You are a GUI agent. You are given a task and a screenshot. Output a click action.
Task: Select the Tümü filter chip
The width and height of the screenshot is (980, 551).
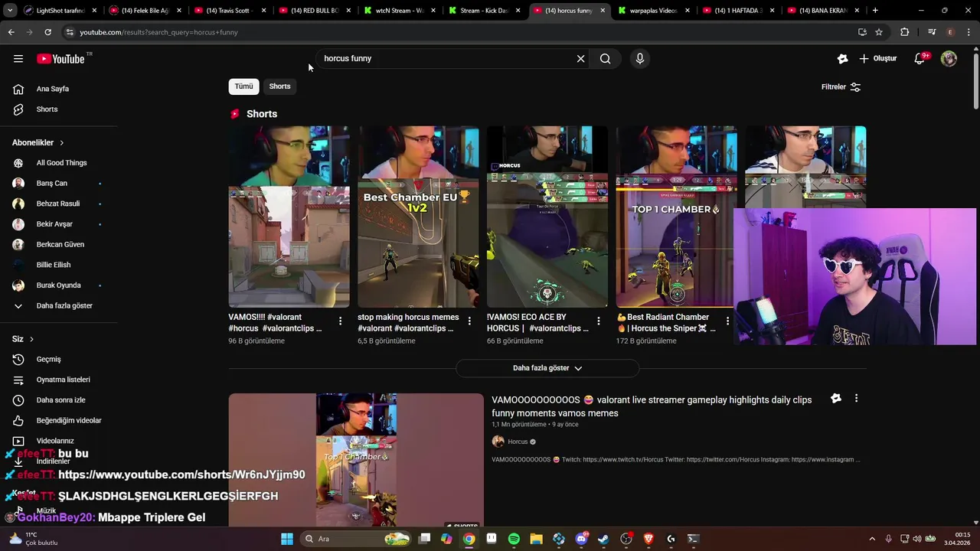pos(243,86)
